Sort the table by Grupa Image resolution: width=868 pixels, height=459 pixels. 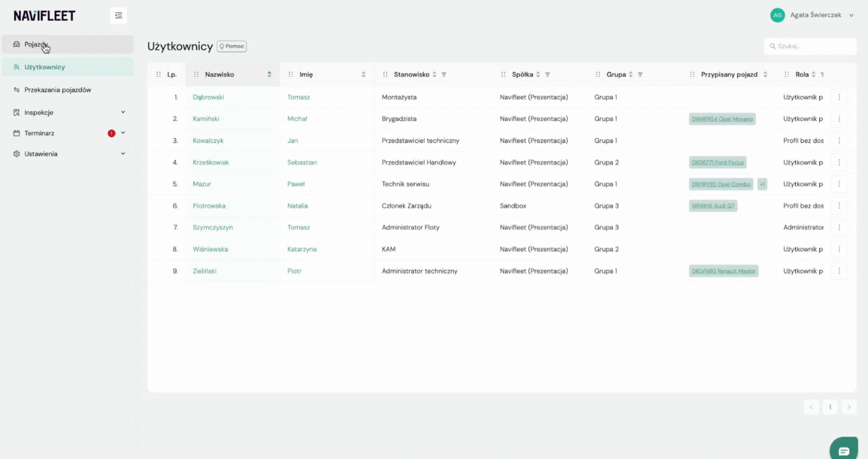point(631,74)
